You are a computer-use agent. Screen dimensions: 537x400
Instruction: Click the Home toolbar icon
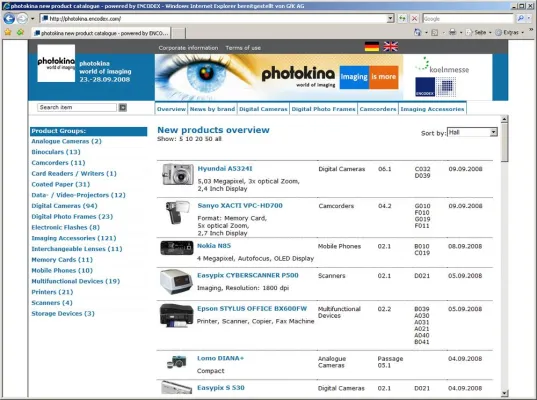point(417,32)
